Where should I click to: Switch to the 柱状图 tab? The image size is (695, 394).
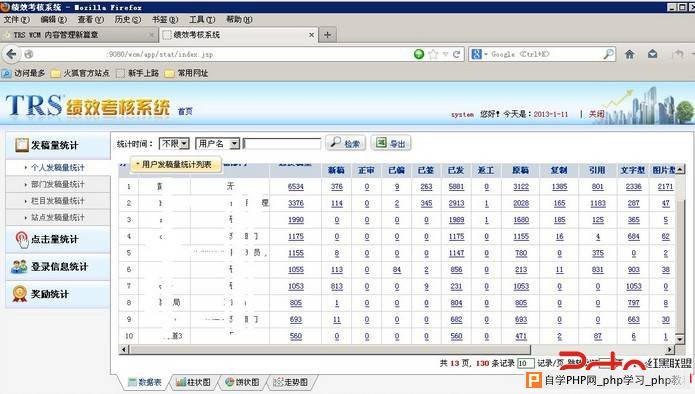point(193,382)
